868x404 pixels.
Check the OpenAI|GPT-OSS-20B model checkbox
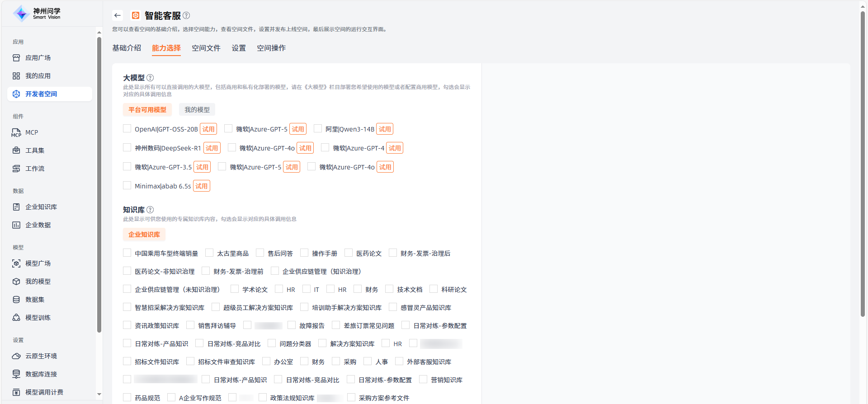pos(127,129)
